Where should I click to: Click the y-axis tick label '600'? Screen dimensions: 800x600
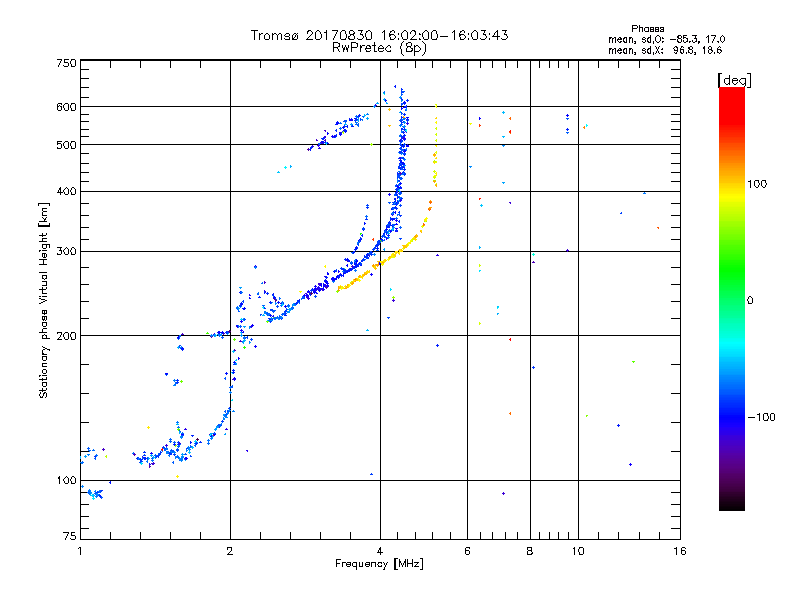(x=66, y=107)
